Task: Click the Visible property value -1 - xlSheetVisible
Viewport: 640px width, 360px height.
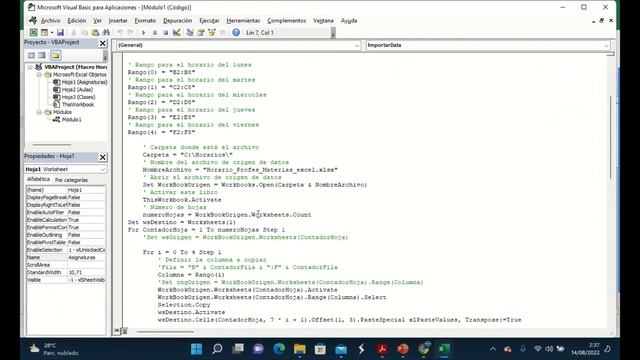Action: pos(86,280)
